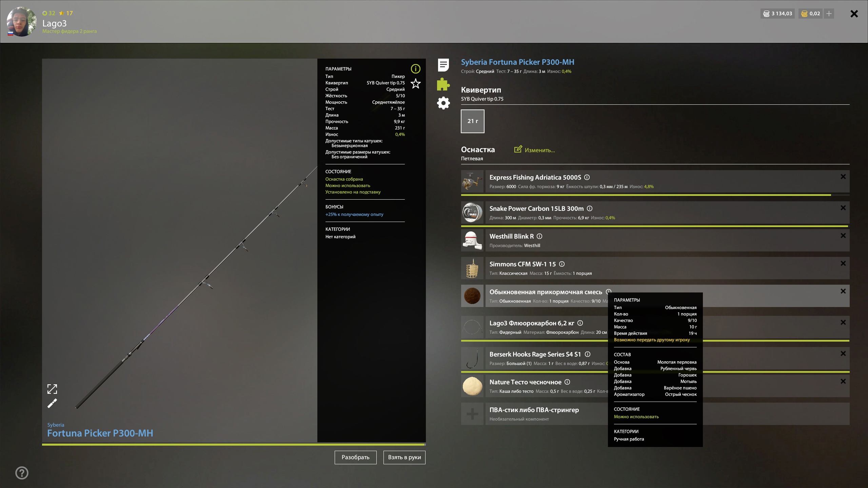Open the green puzzle setup tab

[x=443, y=84]
